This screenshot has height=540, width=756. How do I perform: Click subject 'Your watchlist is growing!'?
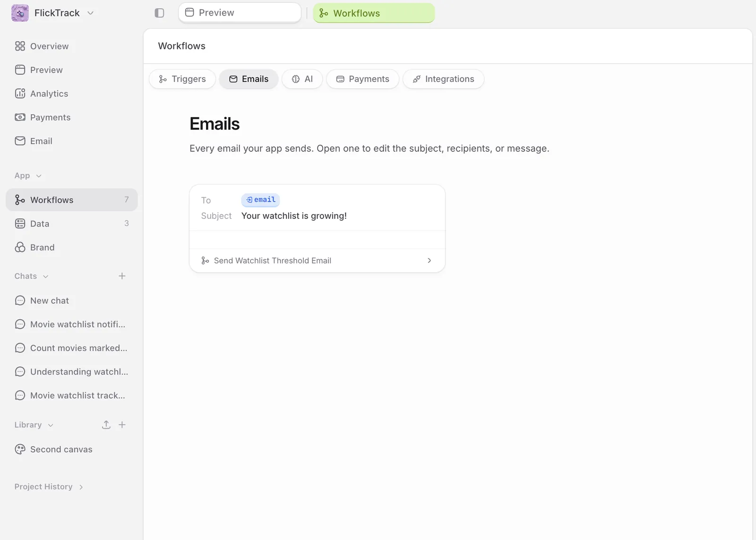coord(294,216)
